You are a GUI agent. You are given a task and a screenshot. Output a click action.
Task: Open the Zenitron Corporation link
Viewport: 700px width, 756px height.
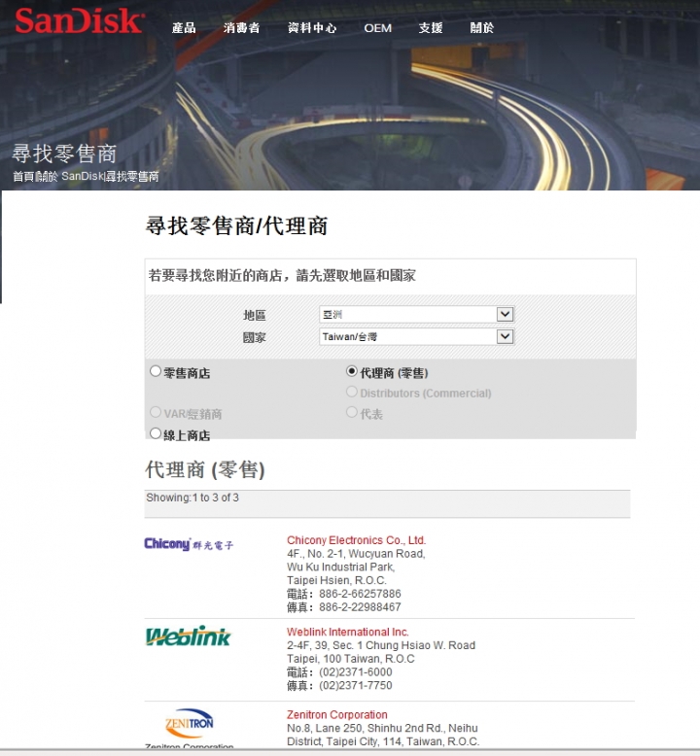click(x=337, y=714)
